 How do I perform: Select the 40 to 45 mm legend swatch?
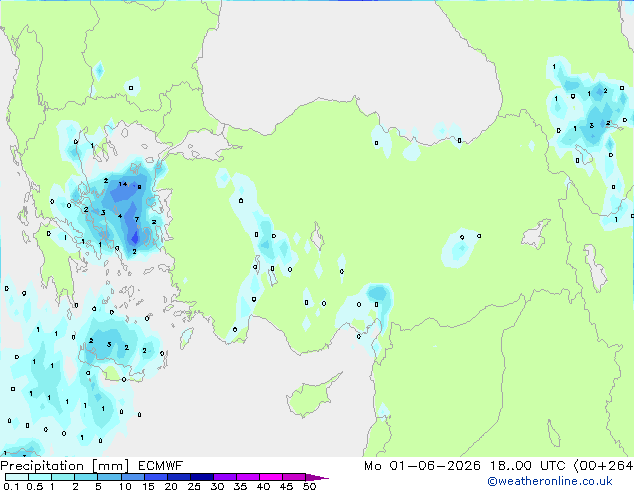pos(271,477)
